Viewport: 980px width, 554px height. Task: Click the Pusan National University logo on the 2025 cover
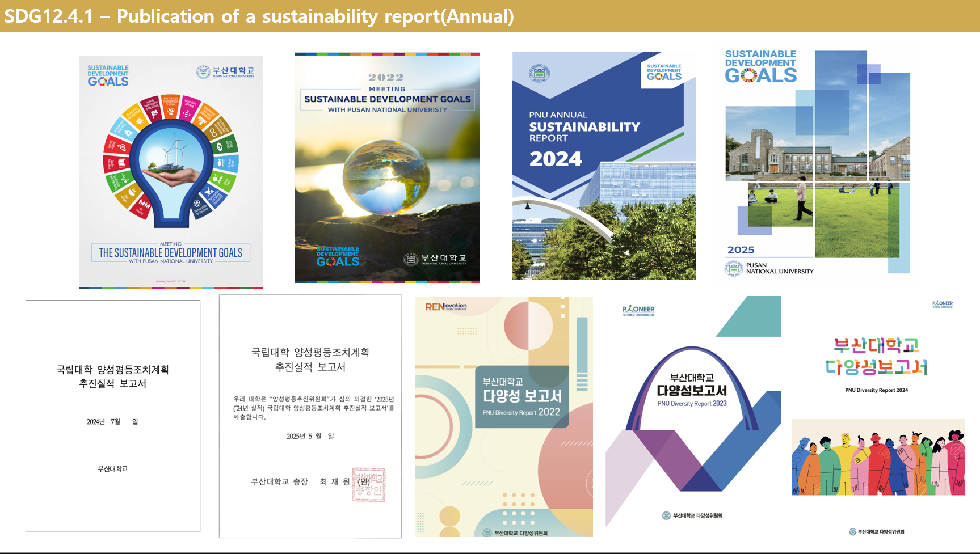(769, 268)
